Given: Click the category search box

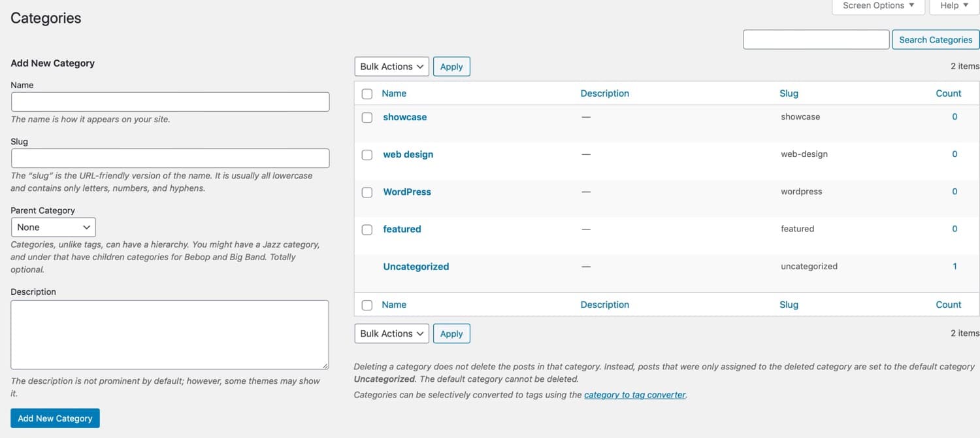Looking at the screenshot, I should point(815,39).
